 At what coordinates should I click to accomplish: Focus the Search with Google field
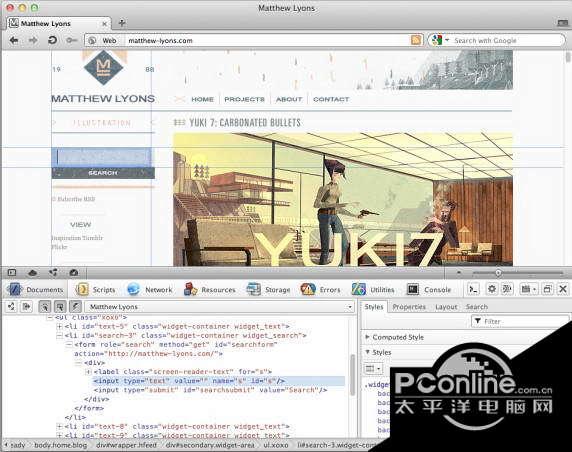pos(507,40)
